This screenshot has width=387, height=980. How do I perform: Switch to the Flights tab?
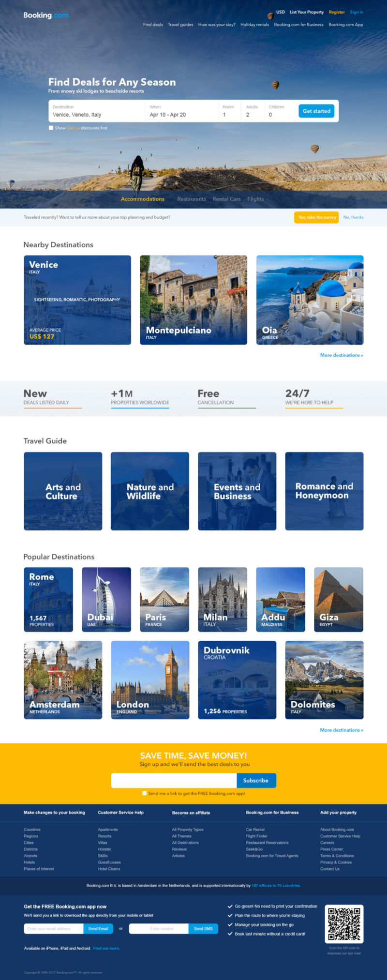pos(255,199)
